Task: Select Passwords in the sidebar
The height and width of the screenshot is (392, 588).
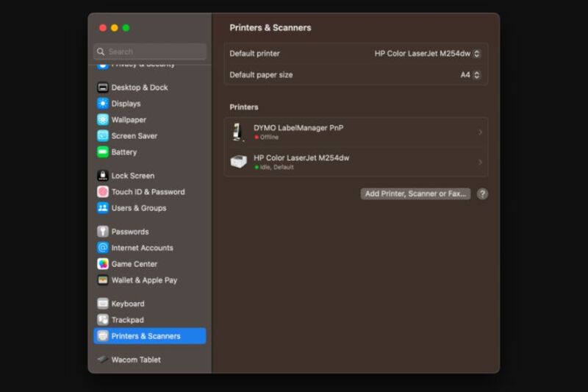Action: click(150, 232)
